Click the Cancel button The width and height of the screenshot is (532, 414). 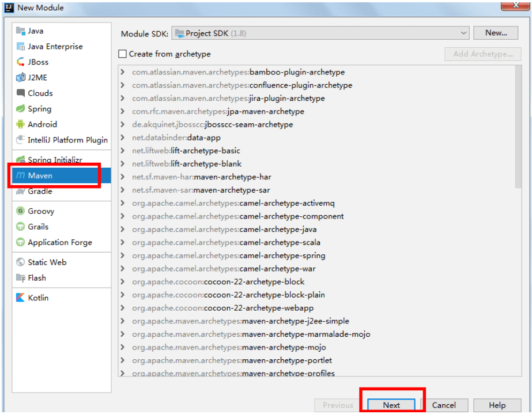click(x=444, y=405)
